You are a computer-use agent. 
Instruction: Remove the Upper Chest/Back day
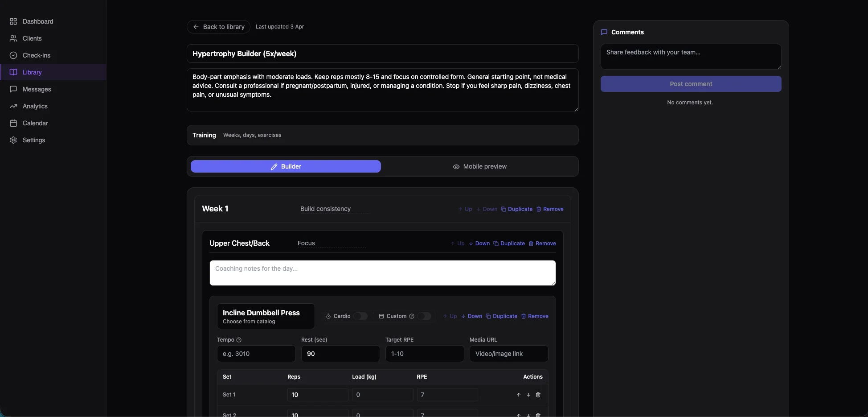click(542, 244)
